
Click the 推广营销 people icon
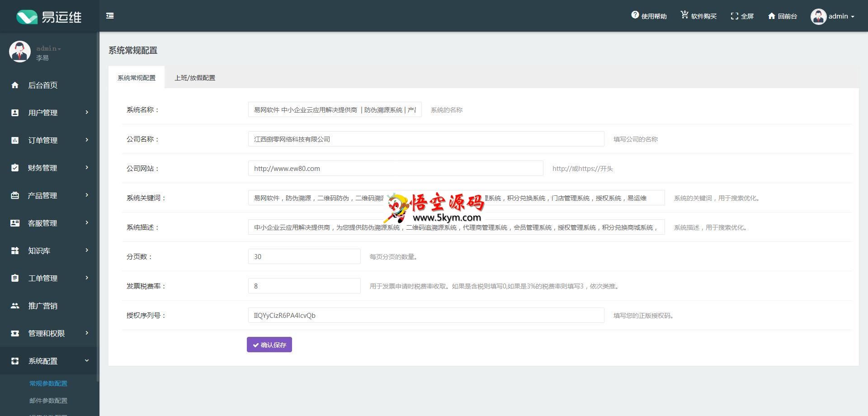coord(15,306)
